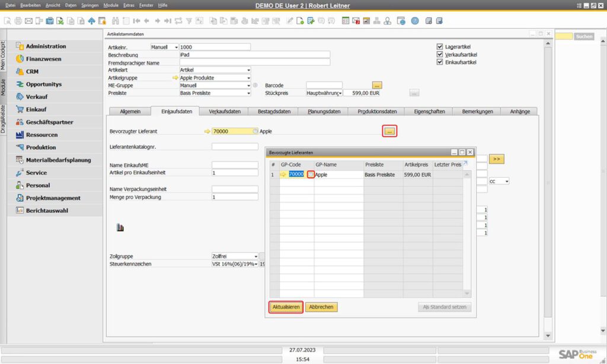This screenshot has width=607, height=364.
Task: Click the Lieferantenkatalognr. input field
Action: tap(235, 147)
